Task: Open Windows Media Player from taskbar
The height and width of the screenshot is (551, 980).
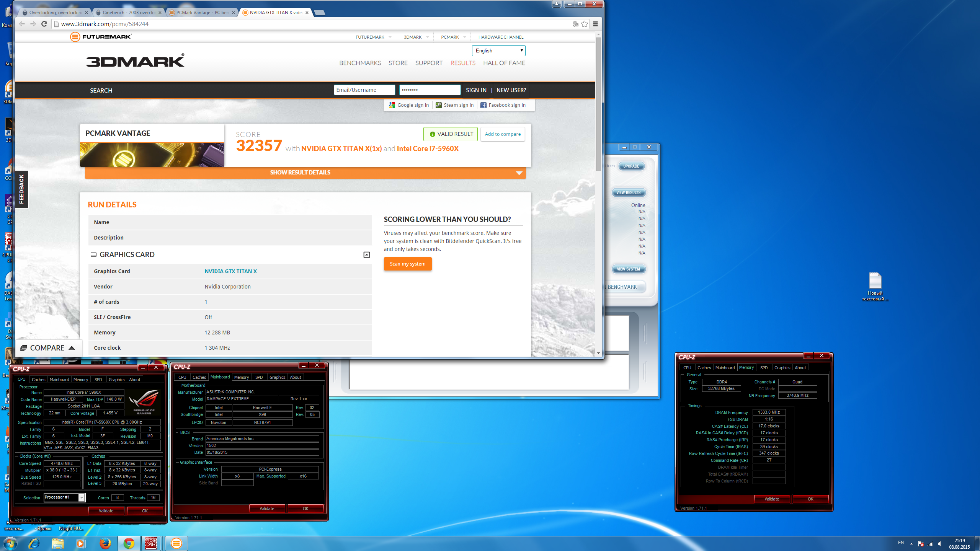Action: click(x=80, y=543)
